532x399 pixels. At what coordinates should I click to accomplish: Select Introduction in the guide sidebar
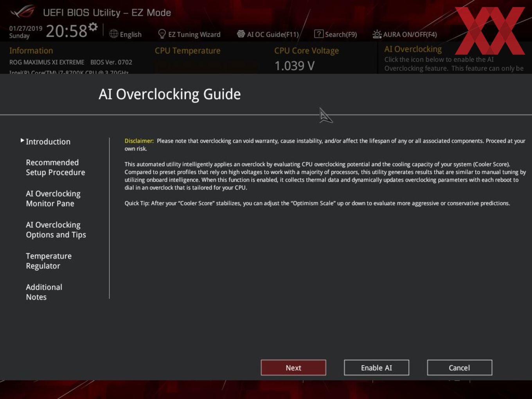click(48, 142)
